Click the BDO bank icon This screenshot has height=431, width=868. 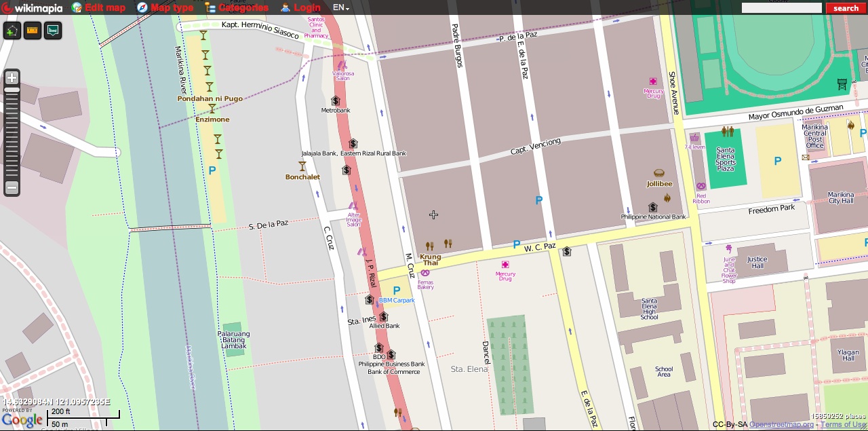pyautogui.click(x=378, y=348)
